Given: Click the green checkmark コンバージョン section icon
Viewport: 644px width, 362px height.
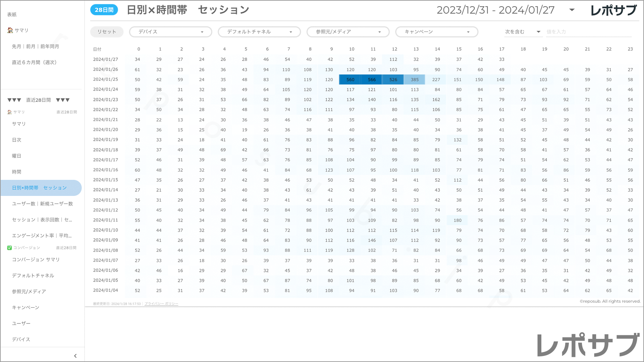Looking at the screenshot, I should (9, 248).
